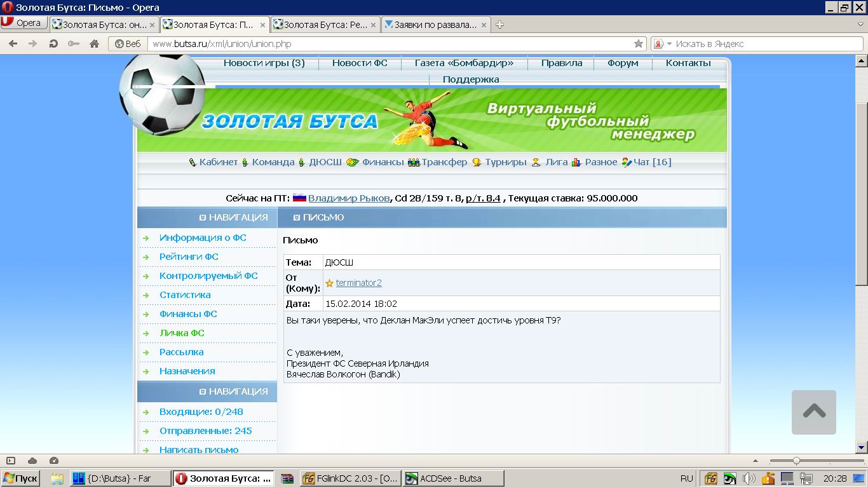Open the 'Турниры' site menu
The height and width of the screenshot is (488, 868).
tap(505, 162)
